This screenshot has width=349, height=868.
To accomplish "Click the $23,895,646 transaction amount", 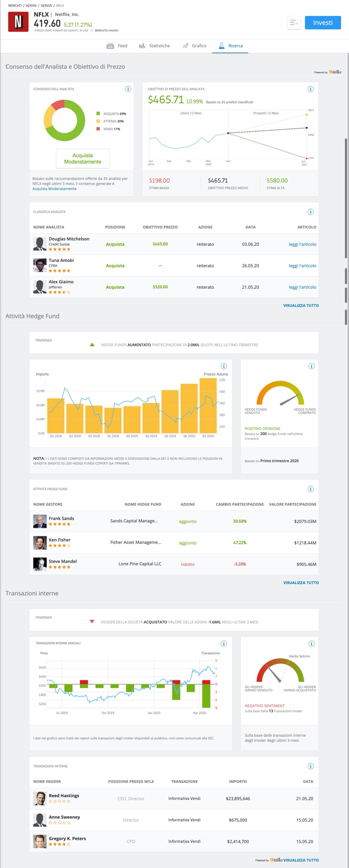I will (238, 799).
